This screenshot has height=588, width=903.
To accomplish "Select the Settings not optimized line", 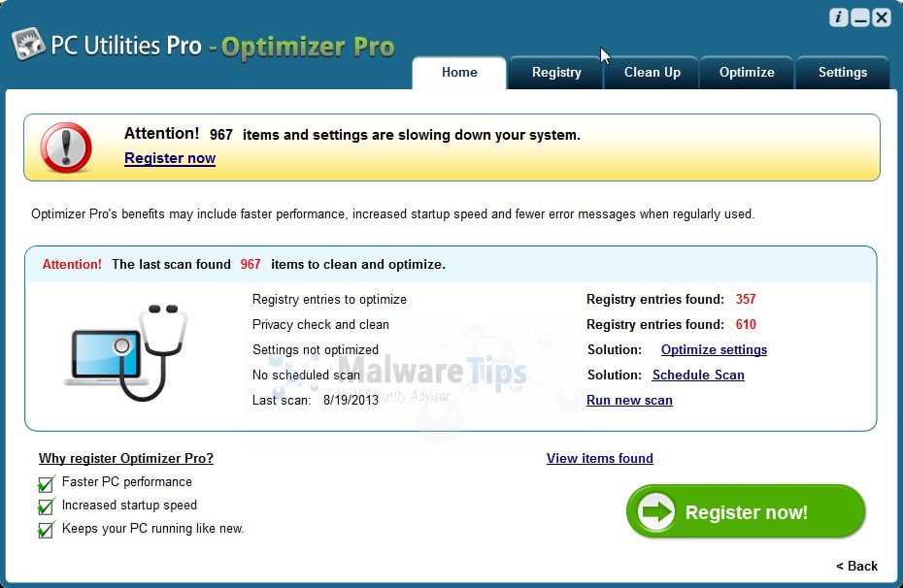I will point(316,350).
